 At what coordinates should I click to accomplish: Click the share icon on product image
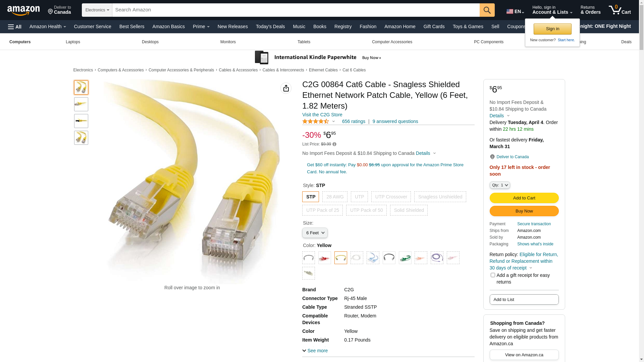pos(286,88)
